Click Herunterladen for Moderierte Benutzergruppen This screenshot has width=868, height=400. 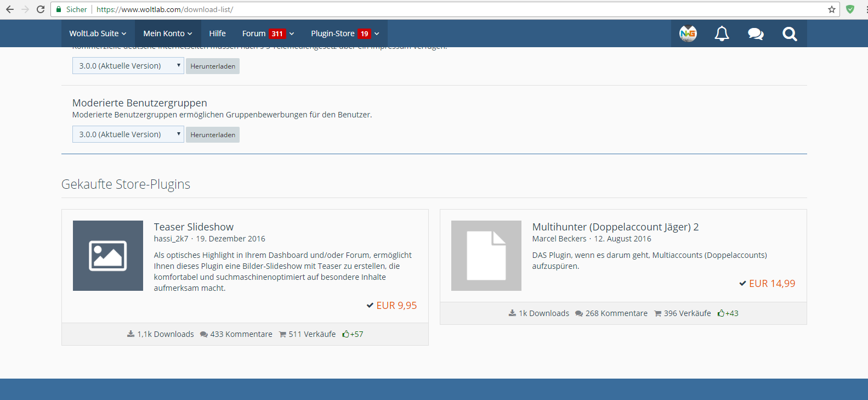(x=213, y=135)
